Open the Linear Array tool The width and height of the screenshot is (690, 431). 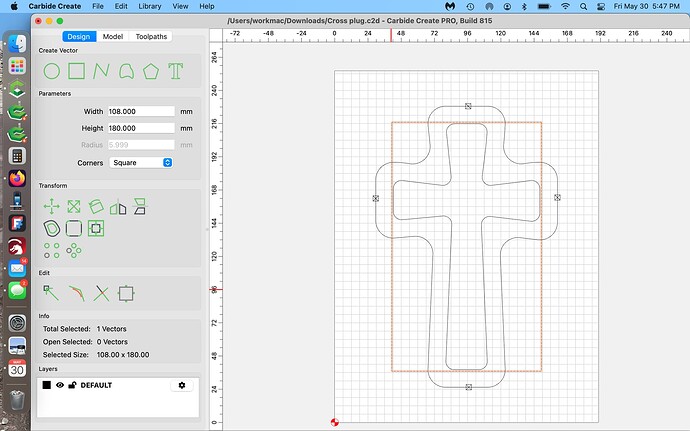click(51, 250)
